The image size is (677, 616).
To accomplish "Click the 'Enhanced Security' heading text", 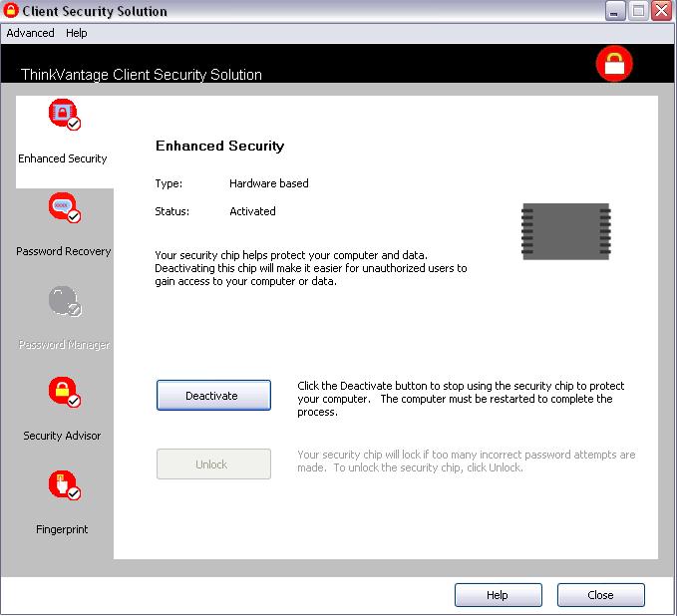I will (x=219, y=146).
